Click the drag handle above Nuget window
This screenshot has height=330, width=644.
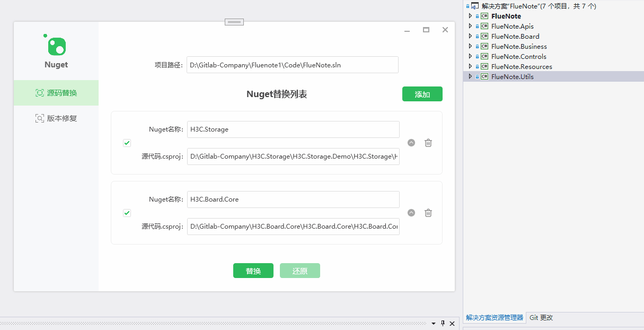(x=234, y=22)
